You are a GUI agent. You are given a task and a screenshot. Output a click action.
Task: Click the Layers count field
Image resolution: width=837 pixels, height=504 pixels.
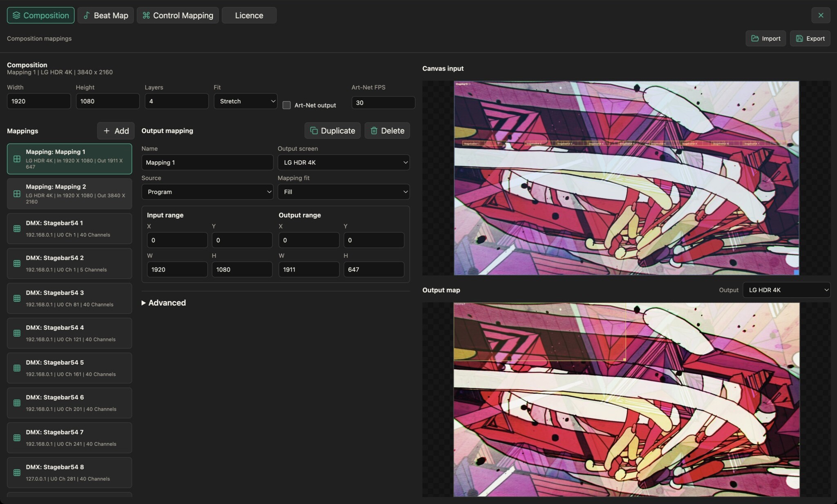tap(177, 101)
